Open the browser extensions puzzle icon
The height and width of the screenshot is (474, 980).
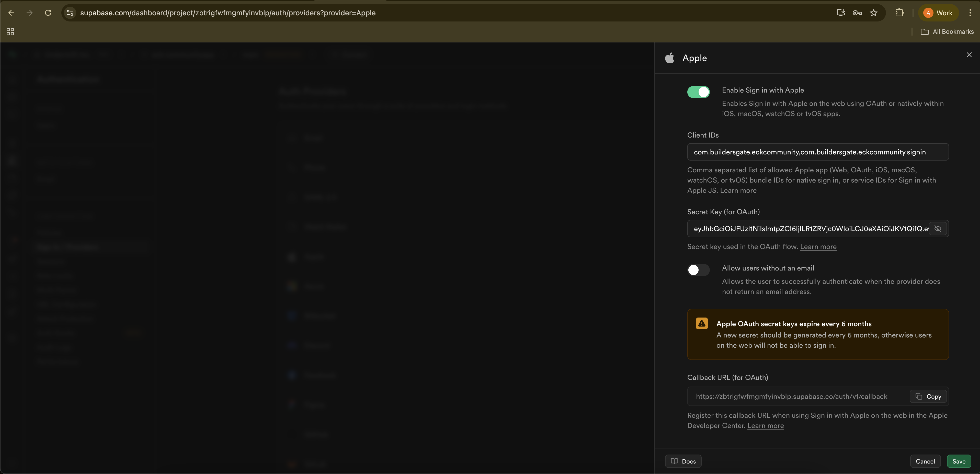pyautogui.click(x=899, y=13)
